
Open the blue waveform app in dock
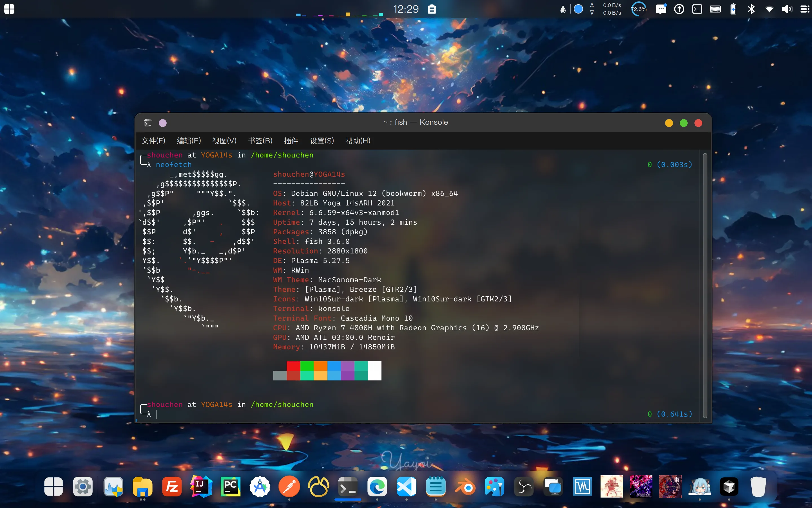[582, 487]
